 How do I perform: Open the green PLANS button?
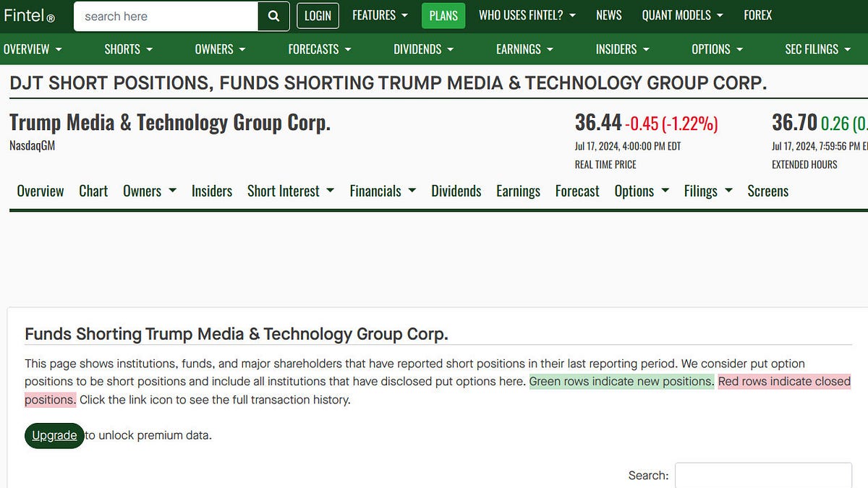tap(443, 15)
